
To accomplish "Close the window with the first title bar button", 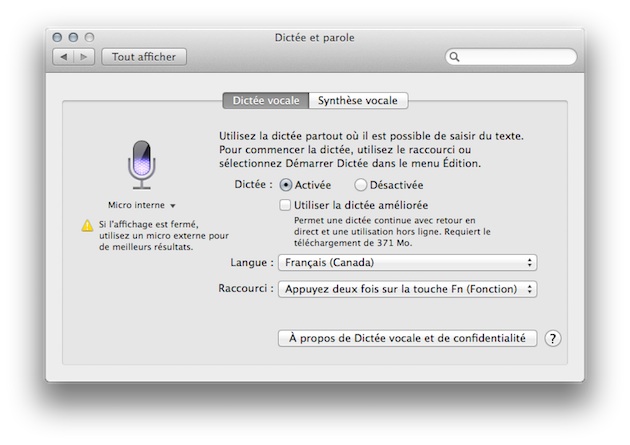I will tap(57, 37).
